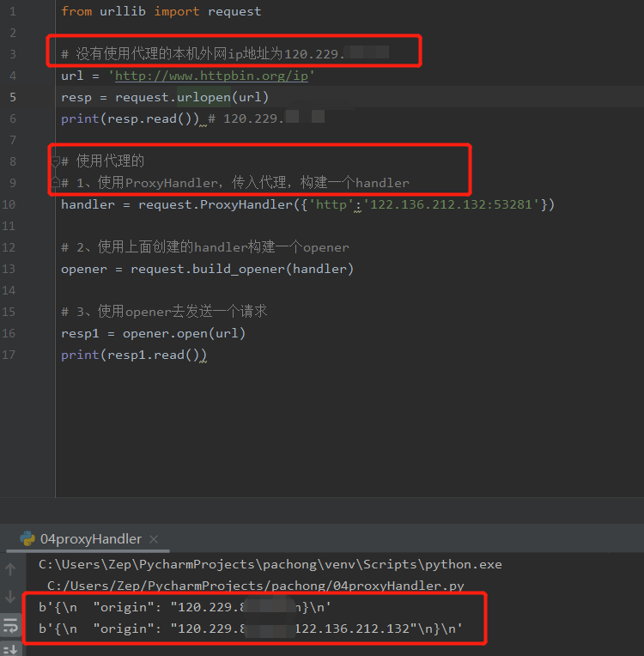Click line number 1 in gutter
Viewport: 644px width, 656px height.
(13, 11)
